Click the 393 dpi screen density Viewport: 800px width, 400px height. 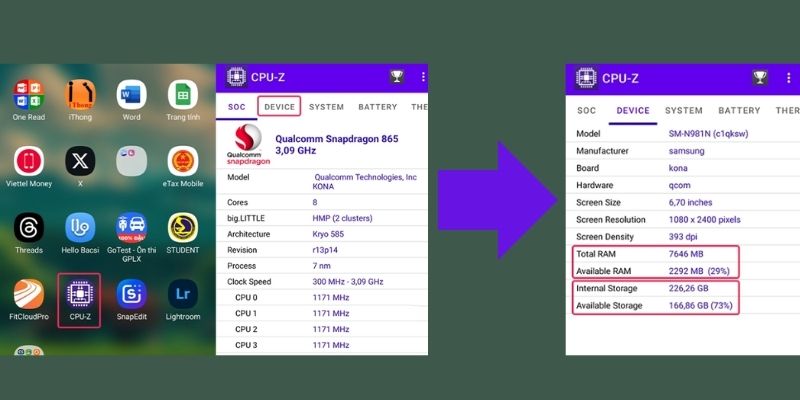683,237
